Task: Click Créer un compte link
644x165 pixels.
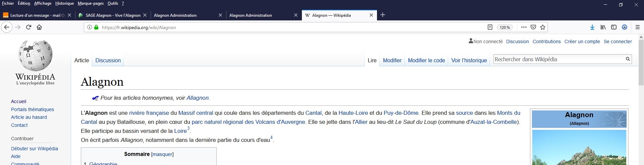Action: (582, 42)
